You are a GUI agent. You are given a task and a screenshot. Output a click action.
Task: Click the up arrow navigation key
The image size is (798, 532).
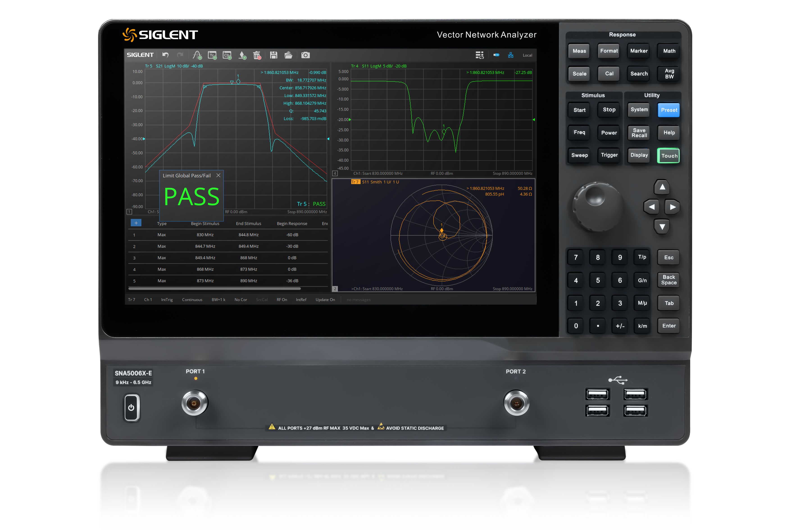[x=662, y=187]
